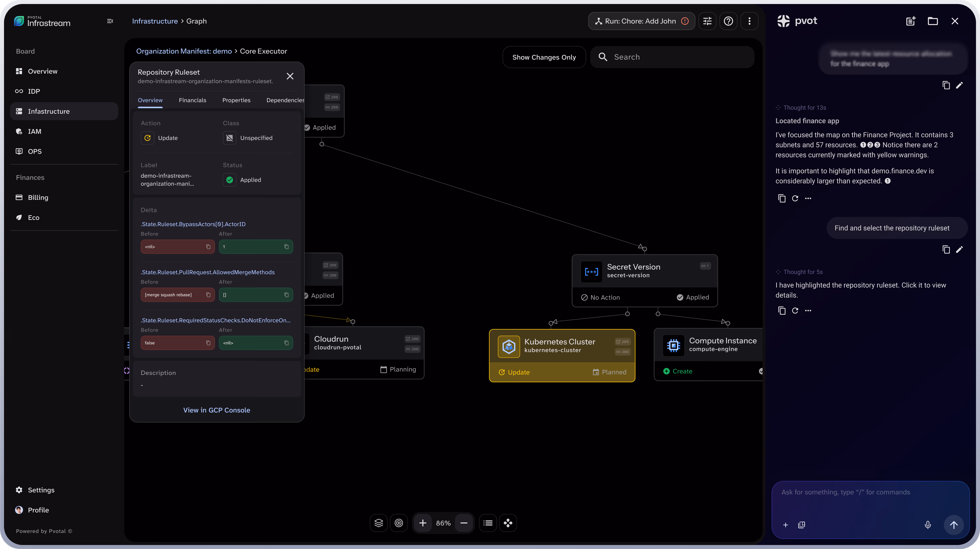The image size is (980, 549).
Task: Open Run: Chore: Add John button
Action: pos(641,21)
